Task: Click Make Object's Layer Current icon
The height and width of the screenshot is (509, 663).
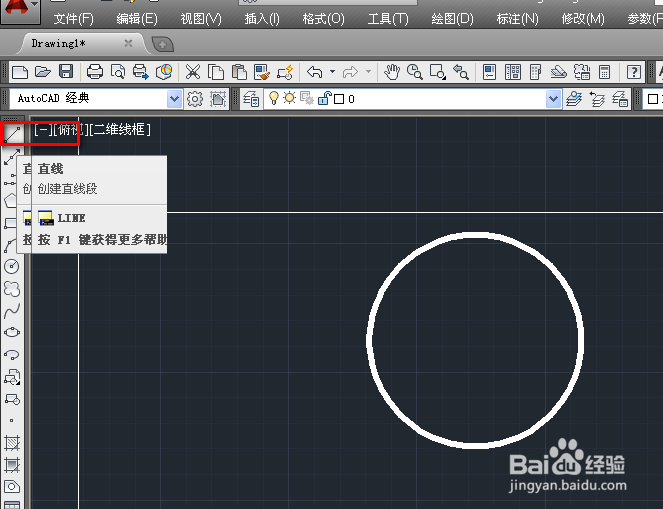Action: 574,99
